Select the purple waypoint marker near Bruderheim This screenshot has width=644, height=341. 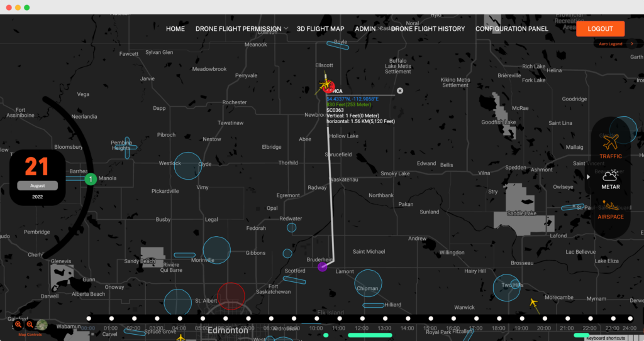323,267
